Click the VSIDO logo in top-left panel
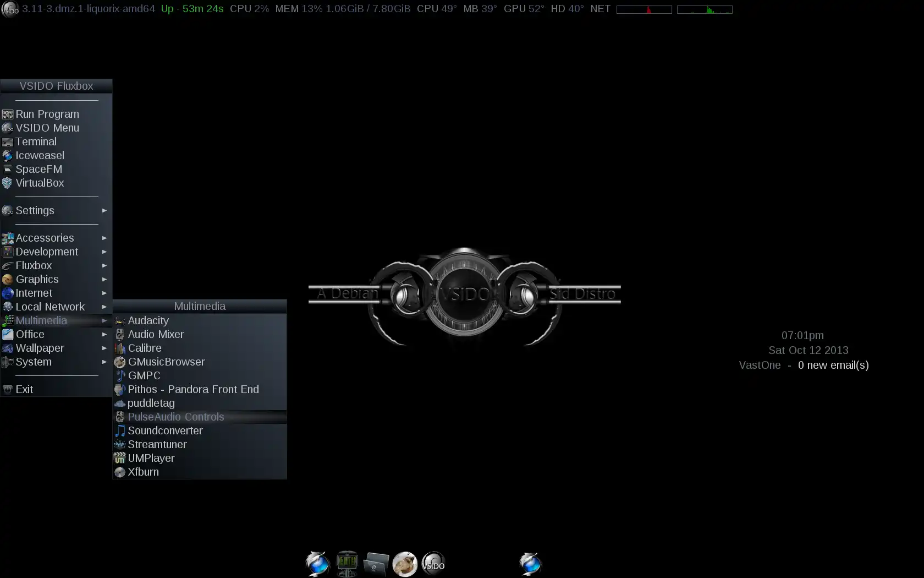This screenshot has height=578, width=924. (10, 9)
